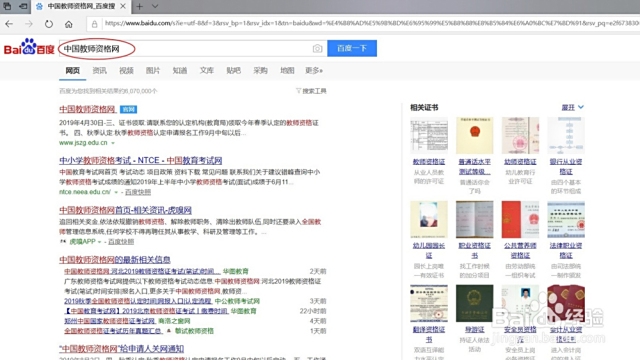Viewport: 640px width, 360px height.
Task: Click the 职业资格证书 thumbnail image
Action: (474, 219)
